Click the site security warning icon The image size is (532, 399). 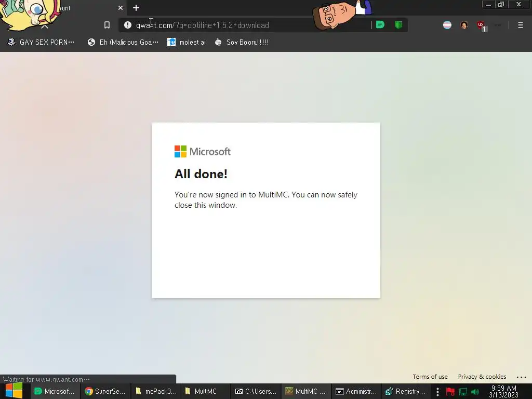[128, 25]
